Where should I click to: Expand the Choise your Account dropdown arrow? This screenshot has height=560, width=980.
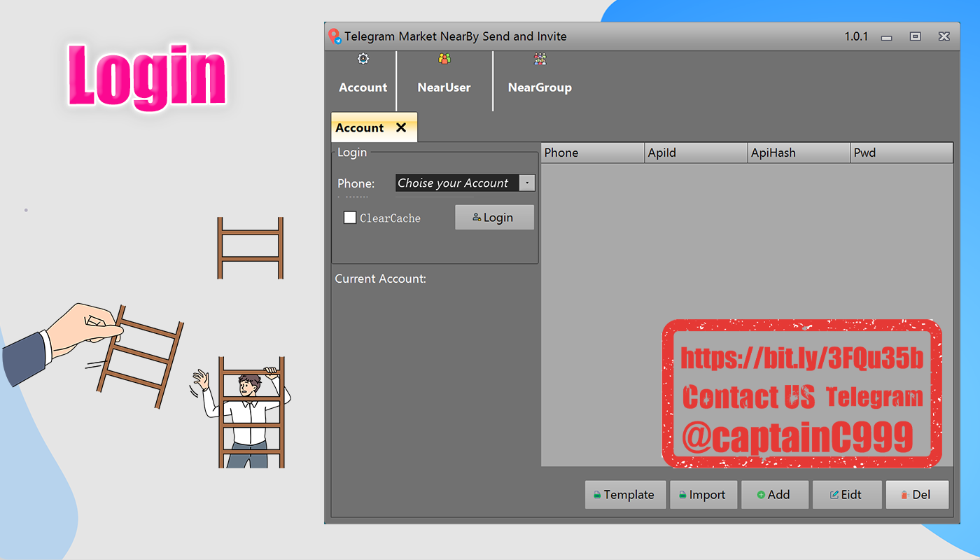point(527,183)
